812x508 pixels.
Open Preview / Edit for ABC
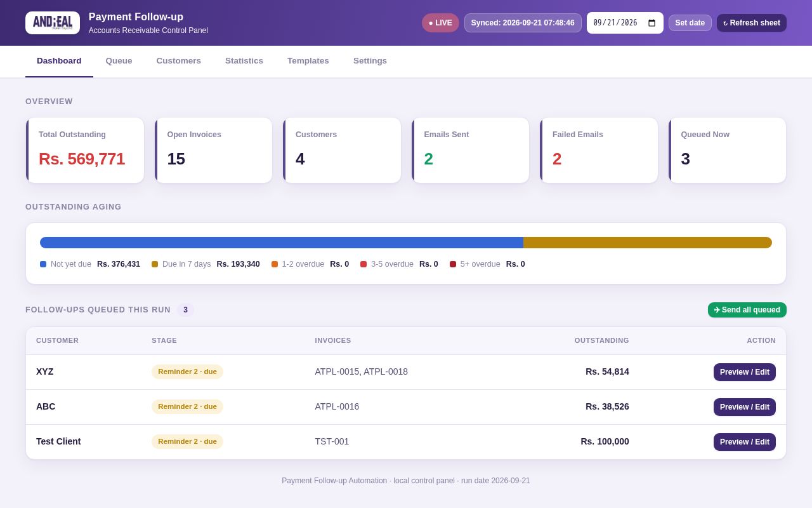[745, 407]
